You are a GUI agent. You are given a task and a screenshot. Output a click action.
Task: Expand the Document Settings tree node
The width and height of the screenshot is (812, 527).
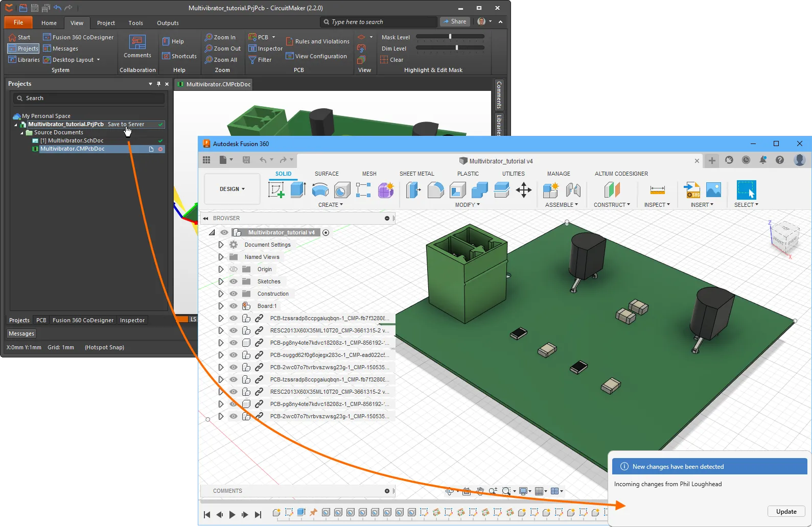tap(221, 245)
